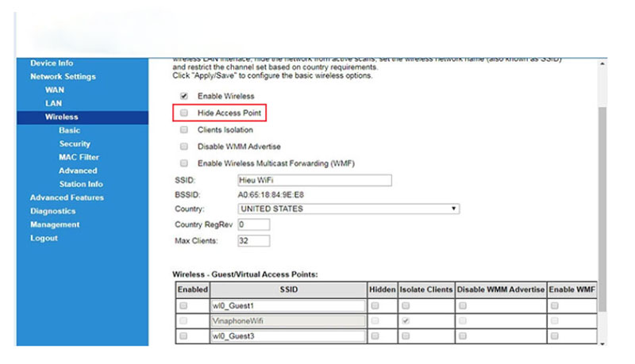Click the Enabled column header
This screenshot has width=635, height=364.
click(x=192, y=289)
